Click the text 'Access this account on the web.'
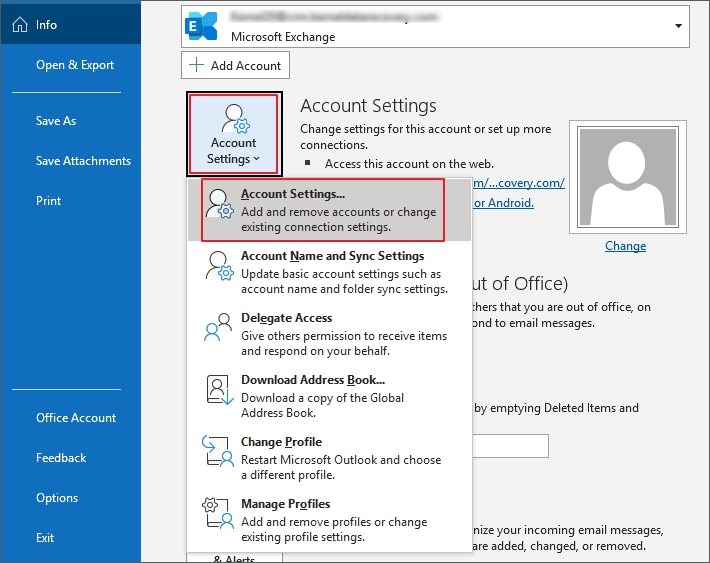 409,164
